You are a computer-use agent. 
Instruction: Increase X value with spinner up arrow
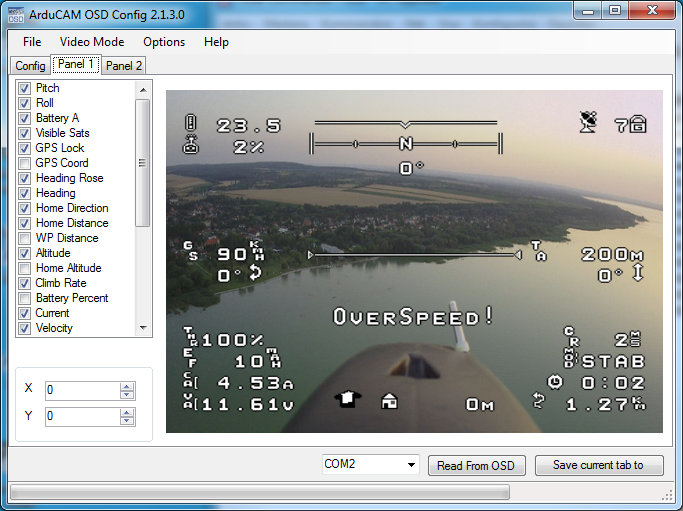[127, 386]
